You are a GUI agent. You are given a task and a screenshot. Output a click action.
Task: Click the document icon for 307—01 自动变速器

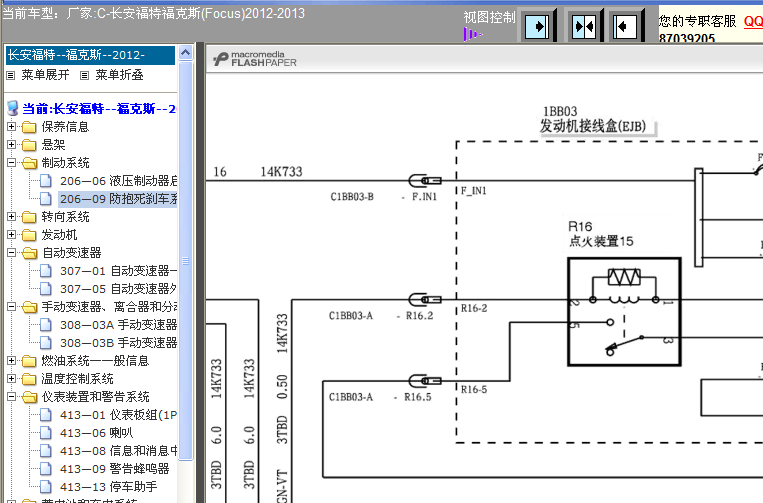click(46, 271)
